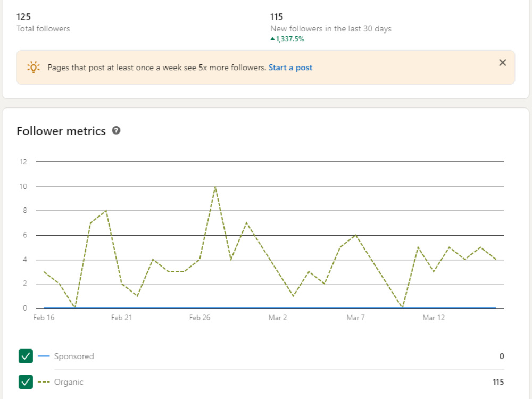Select the 125 total followers figure
Viewport: 532px width, 399px height.
23,17
